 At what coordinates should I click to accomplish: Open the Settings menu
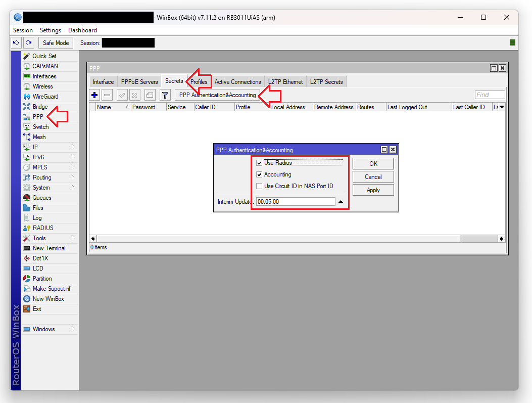click(51, 30)
